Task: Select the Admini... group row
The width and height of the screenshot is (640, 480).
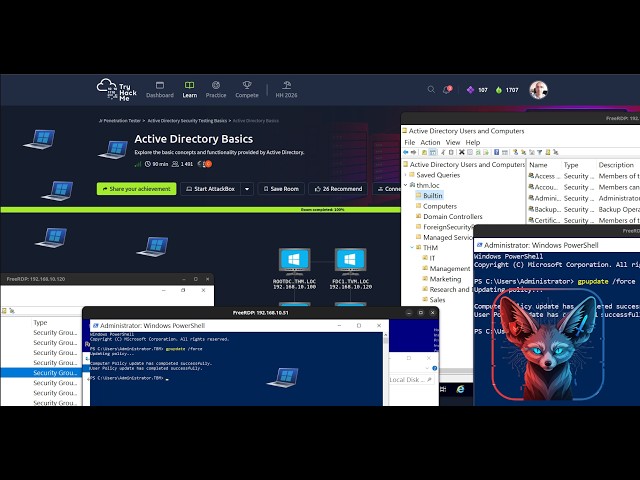Action: (x=584, y=198)
